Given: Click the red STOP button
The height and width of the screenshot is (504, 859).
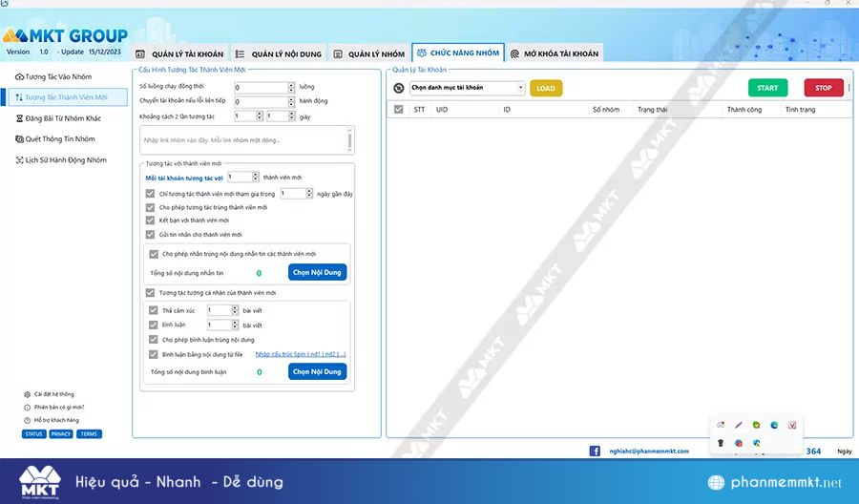Looking at the screenshot, I should pos(824,88).
